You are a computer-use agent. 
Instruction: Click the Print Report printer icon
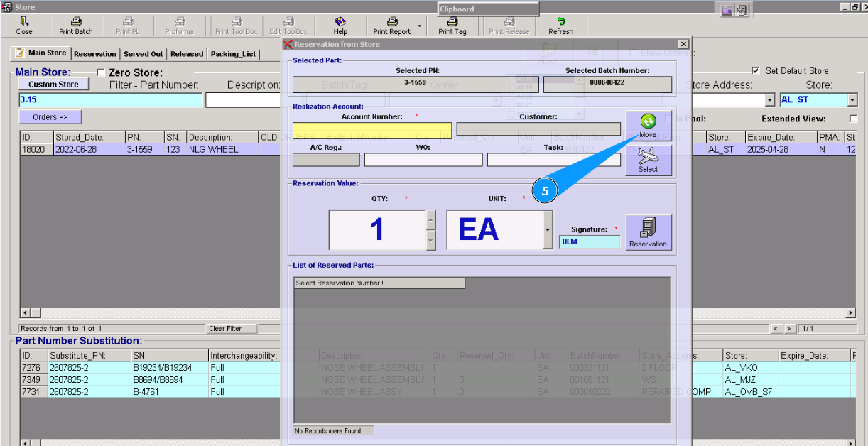click(391, 22)
